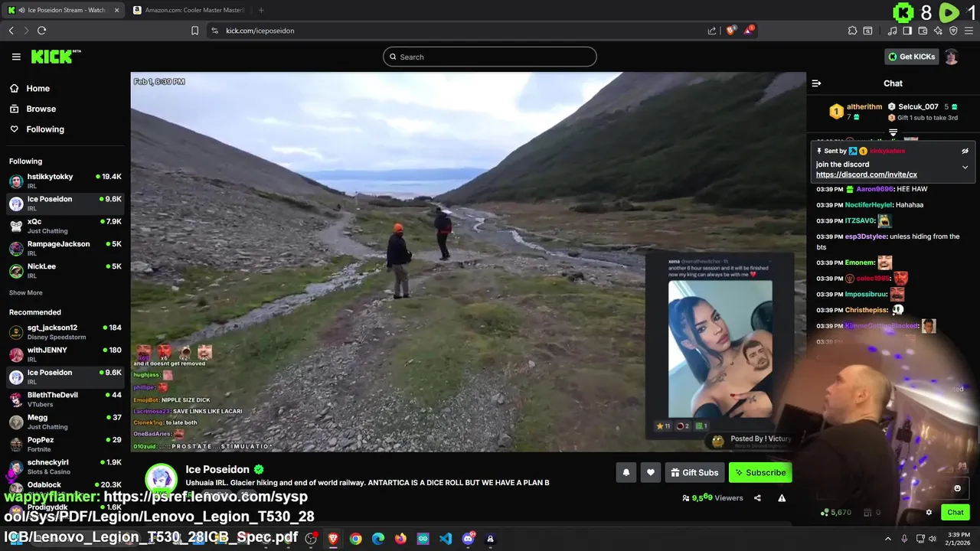980x551 pixels.
Task: Open the emoji picker in chat input
Action: [957, 488]
